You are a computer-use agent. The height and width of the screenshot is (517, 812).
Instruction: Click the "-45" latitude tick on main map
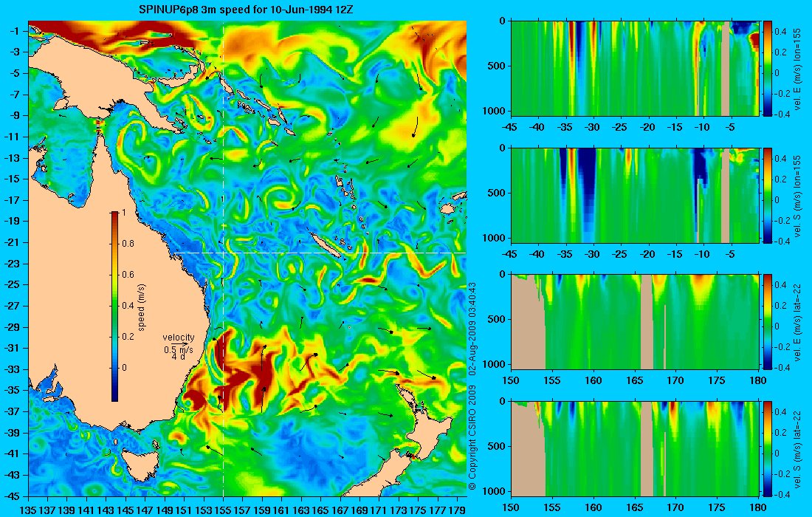[12, 496]
